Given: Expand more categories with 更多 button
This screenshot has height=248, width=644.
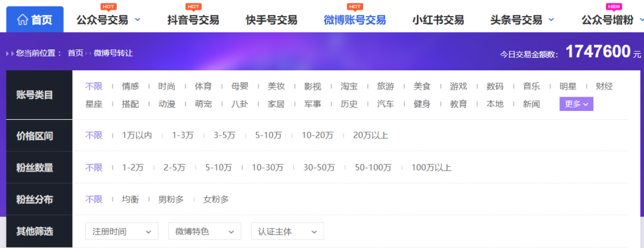Looking at the screenshot, I should tap(576, 104).
